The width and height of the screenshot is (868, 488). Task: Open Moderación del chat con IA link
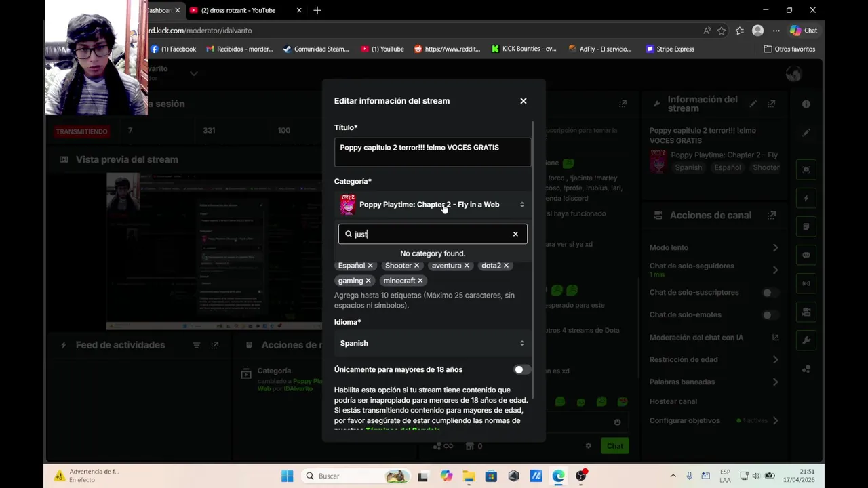tap(775, 338)
